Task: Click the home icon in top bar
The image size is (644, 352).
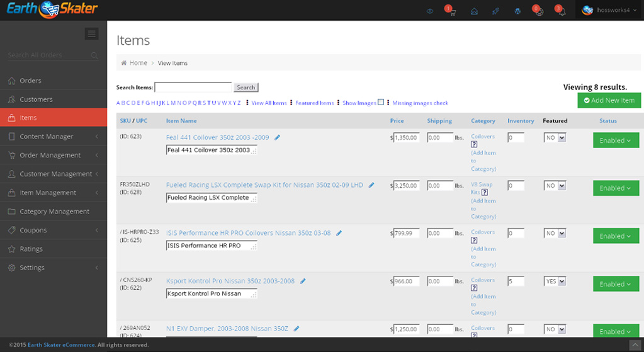Action: pyautogui.click(x=474, y=11)
